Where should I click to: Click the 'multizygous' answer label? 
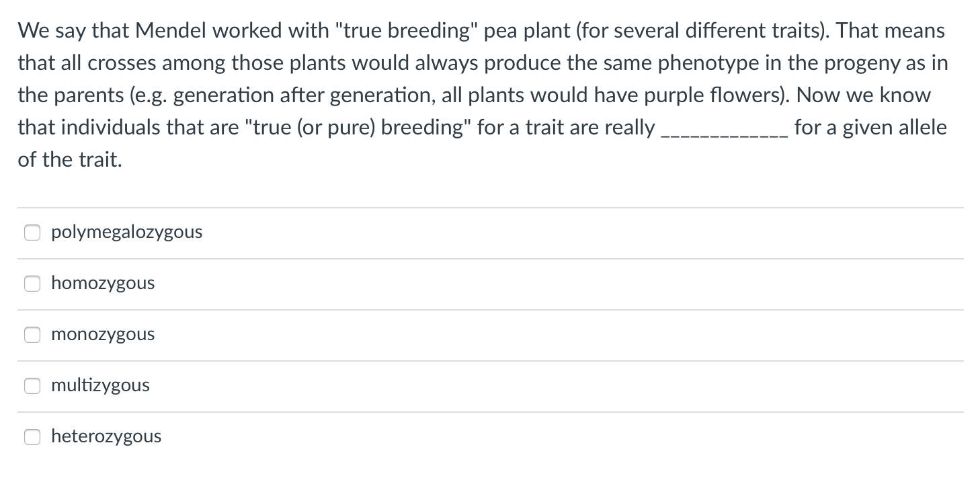[100, 386]
